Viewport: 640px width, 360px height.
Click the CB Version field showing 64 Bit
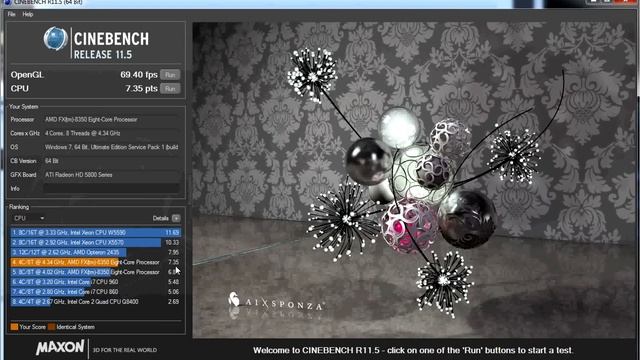click(111, 161)
